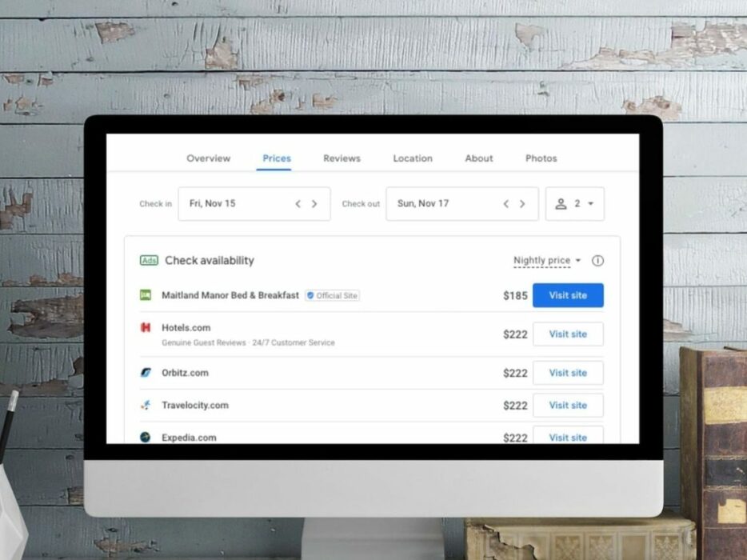Click the Hotels.com listing name
The width and height of the screenshot is (747, 560).
point(186,327)
